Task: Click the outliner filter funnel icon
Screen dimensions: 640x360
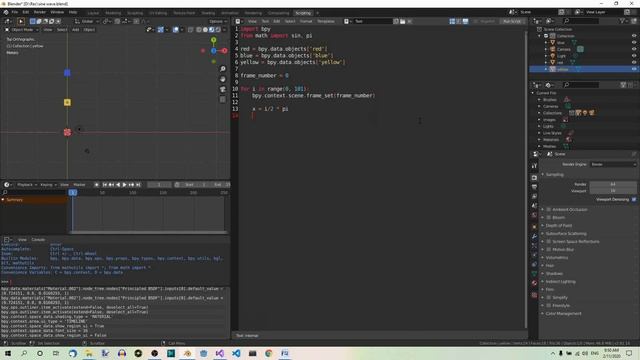Action: tap(622, 21)
